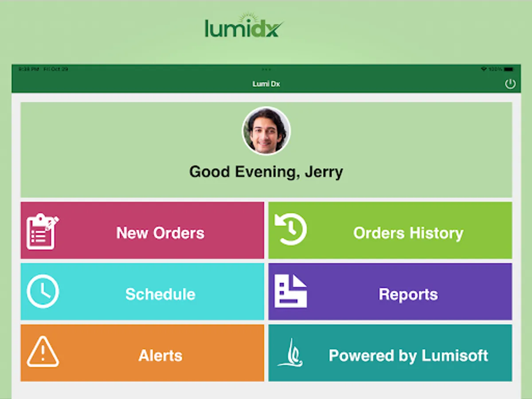The height and width of the screenshot is (399, 532).
Task: Tap Jerry's profile photo
Action: [x=266, y=131]
